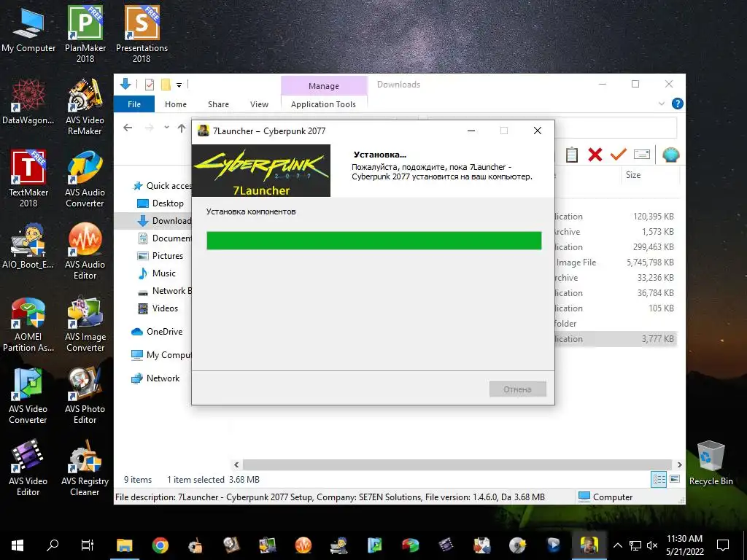Viewport: 747px width, 560px height.
Task: Click the taskbar clock showing 11:30 AM
Action: (684, 545)
